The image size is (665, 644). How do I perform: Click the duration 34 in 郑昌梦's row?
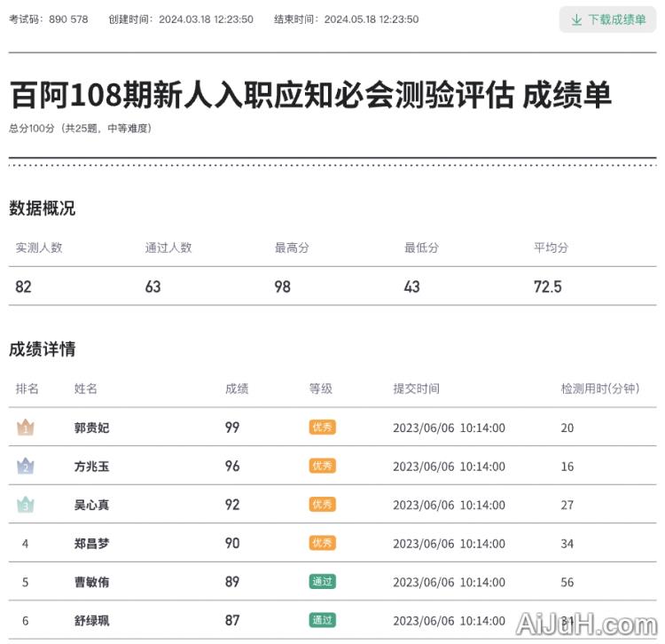click(x=567, y=544)
